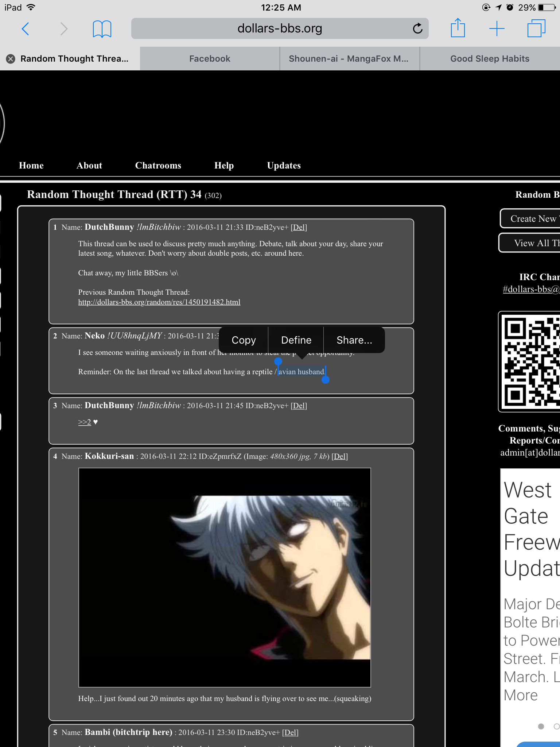Click 'Chat away, my little BBSers' text
This screenshot has width=560, height=747.
click(128, 273)
